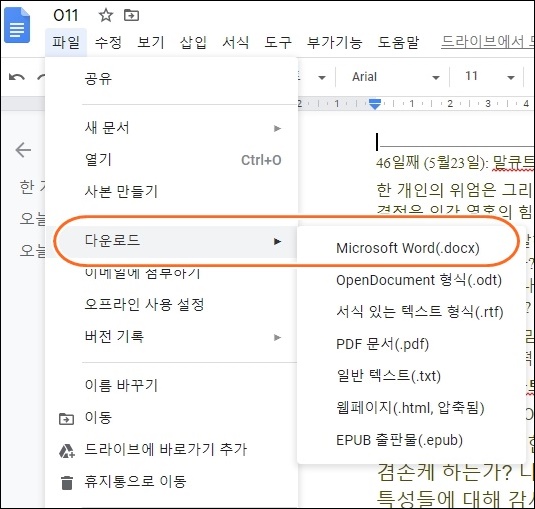Download as OpenDocument 형식(.odt)
The width and height of the screenshot is (535, 509).
tap(411, 280)
